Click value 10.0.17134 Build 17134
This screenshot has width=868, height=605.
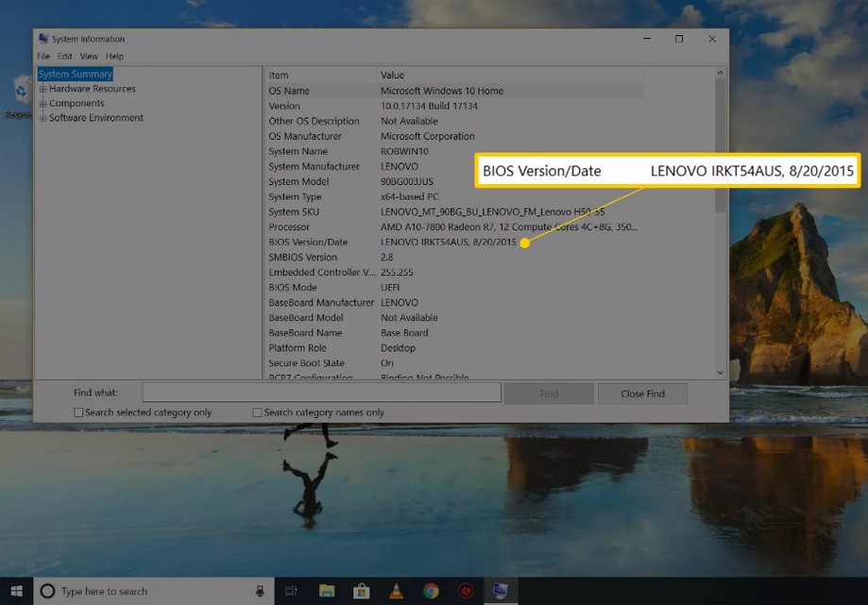coord(429,106)
